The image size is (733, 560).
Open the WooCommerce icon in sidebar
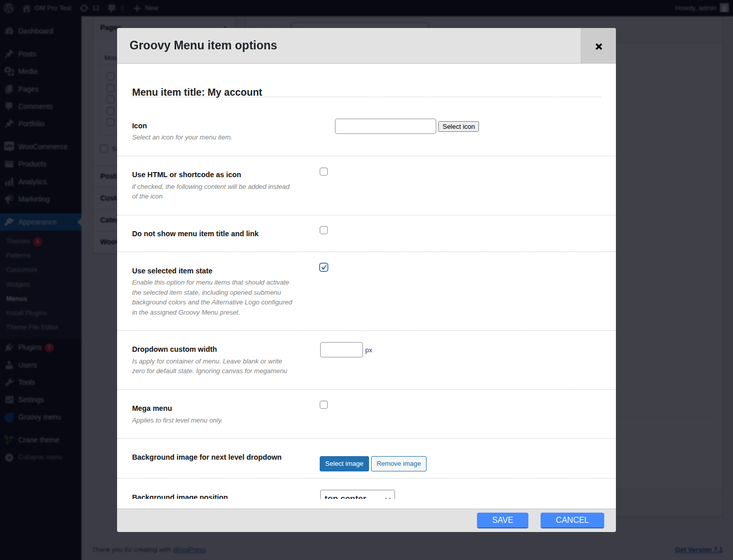pos(9,147)
